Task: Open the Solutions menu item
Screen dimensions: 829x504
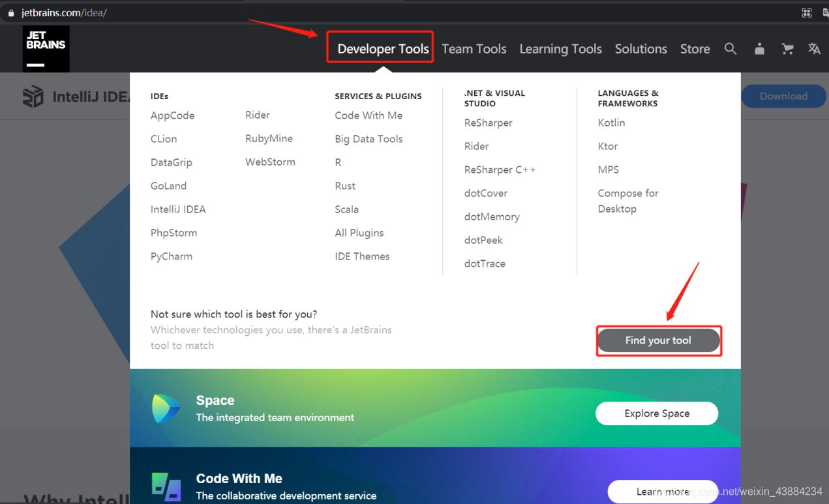Action: 641,49
